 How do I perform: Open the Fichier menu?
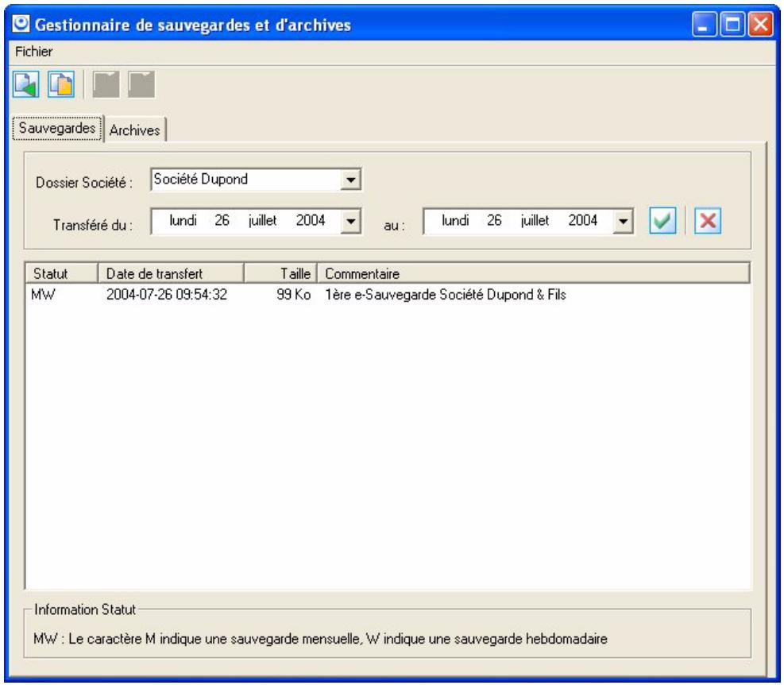pyautogui.click(x=33, y=52)
